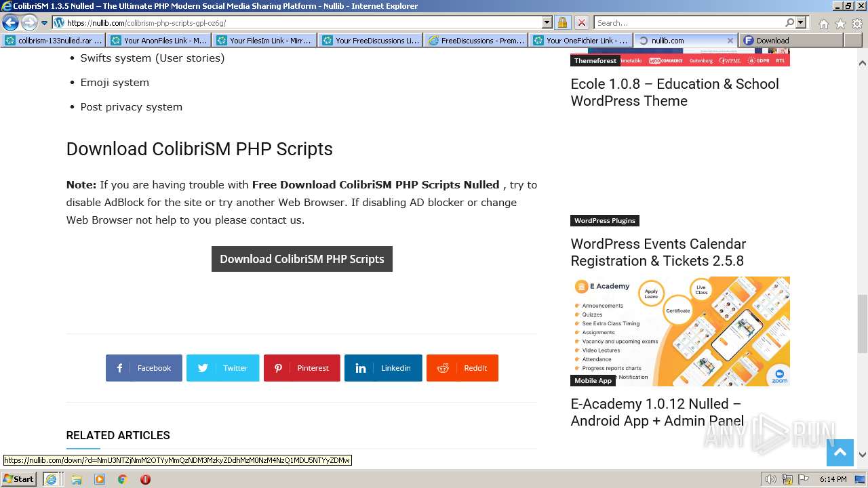Image resolution: width=868 pixels, height=488 pixels.
Task: Click the scrollbar up arrow
Action: point(863,62)
